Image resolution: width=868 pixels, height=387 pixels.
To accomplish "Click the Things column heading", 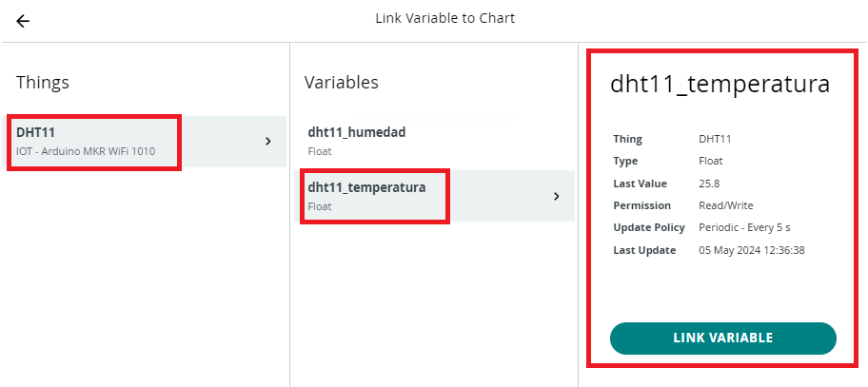I will pyautogui.click(x=43, y=83).
